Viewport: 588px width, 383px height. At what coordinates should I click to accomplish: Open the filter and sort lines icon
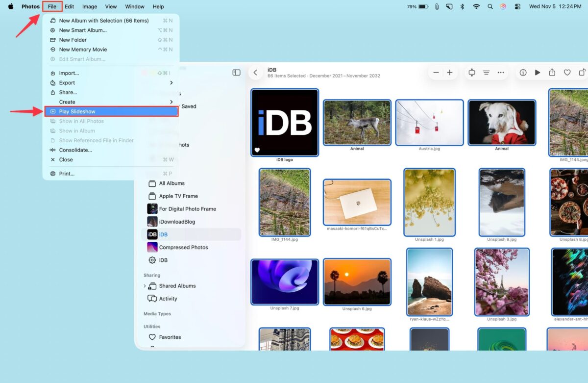[486, 73]
